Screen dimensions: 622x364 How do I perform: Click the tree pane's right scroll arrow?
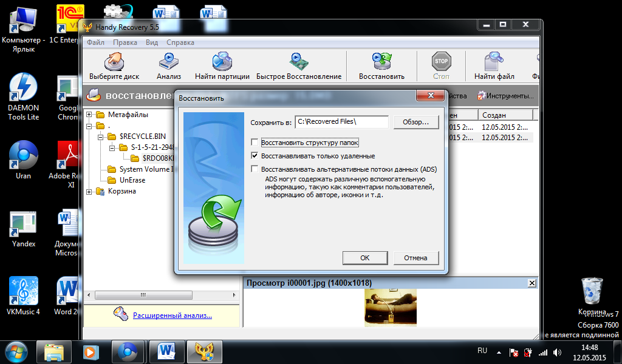pyautogui.click(x=234, y=295)
